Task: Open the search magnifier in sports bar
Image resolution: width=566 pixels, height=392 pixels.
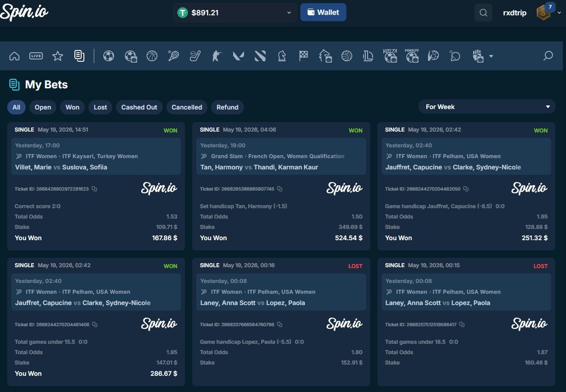Action: (548, 56)
